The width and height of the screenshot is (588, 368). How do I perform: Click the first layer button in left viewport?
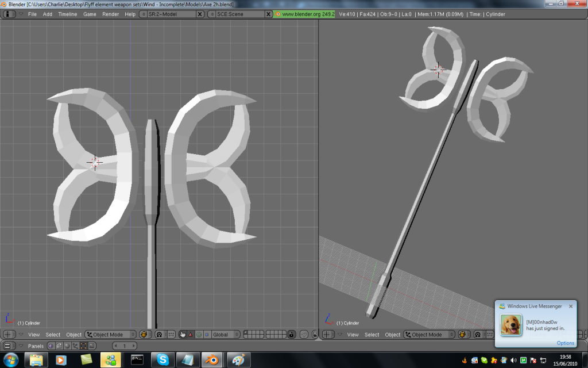(246, 332)
